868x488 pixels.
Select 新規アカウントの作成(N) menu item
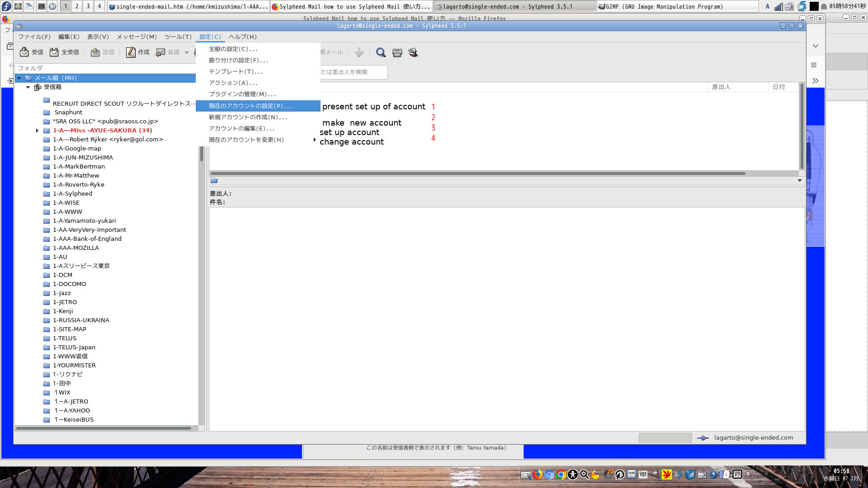coord(248,117)
